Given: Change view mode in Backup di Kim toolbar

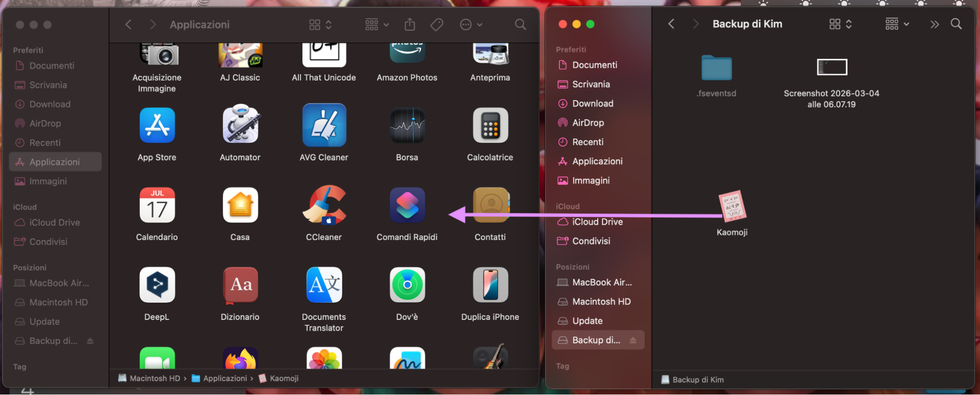Looking at the screenshot, I should click(x=840, y=24).
